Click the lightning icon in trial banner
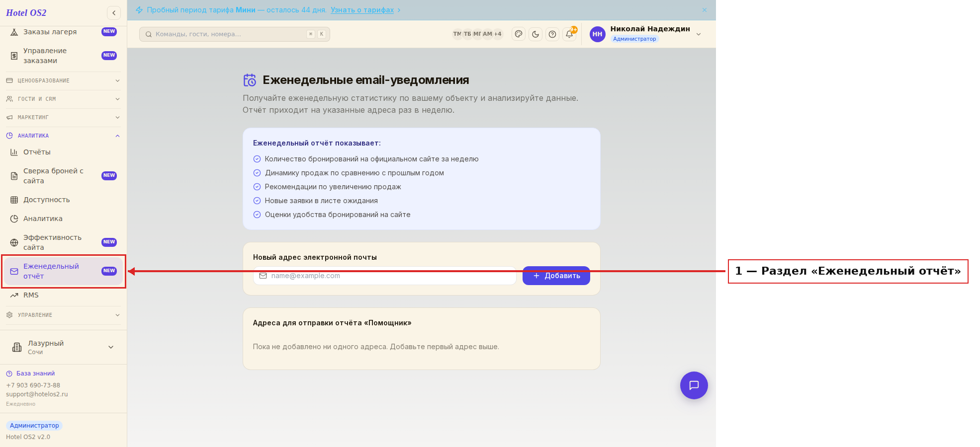The width and height of the screenshot is (980, 447). pyautogui.click(x=139, y=10)
